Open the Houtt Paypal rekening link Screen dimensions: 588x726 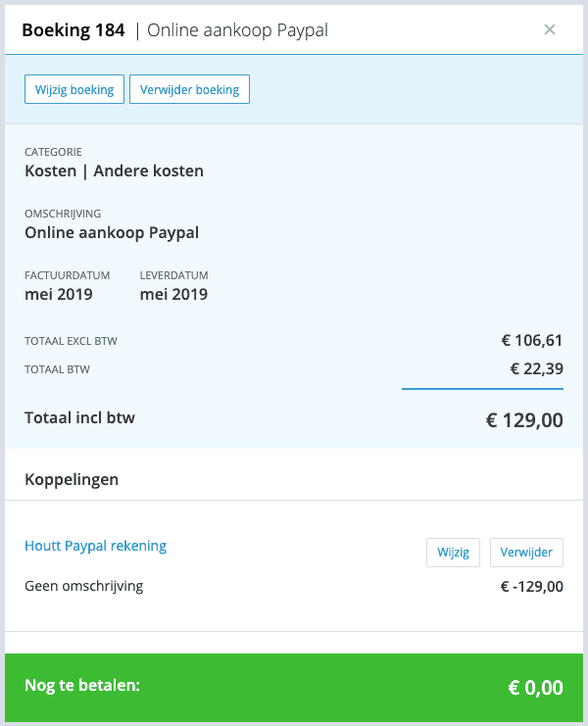click(x=95, y=546)
